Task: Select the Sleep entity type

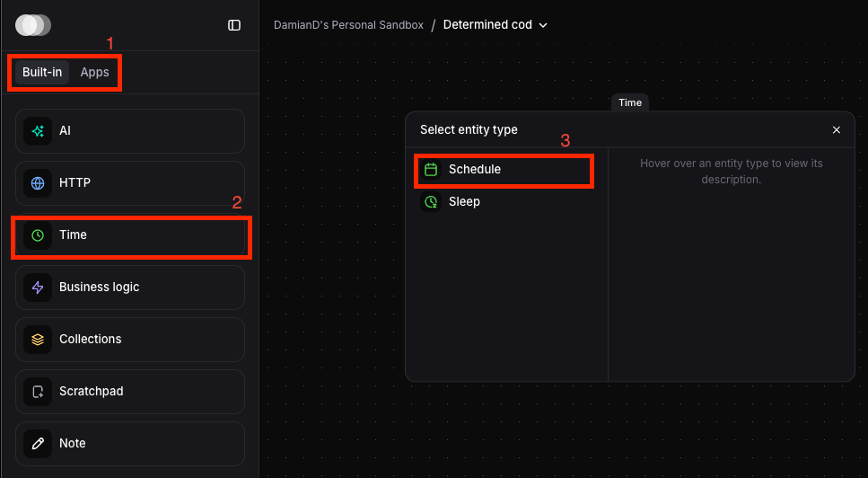Action: 464,202
